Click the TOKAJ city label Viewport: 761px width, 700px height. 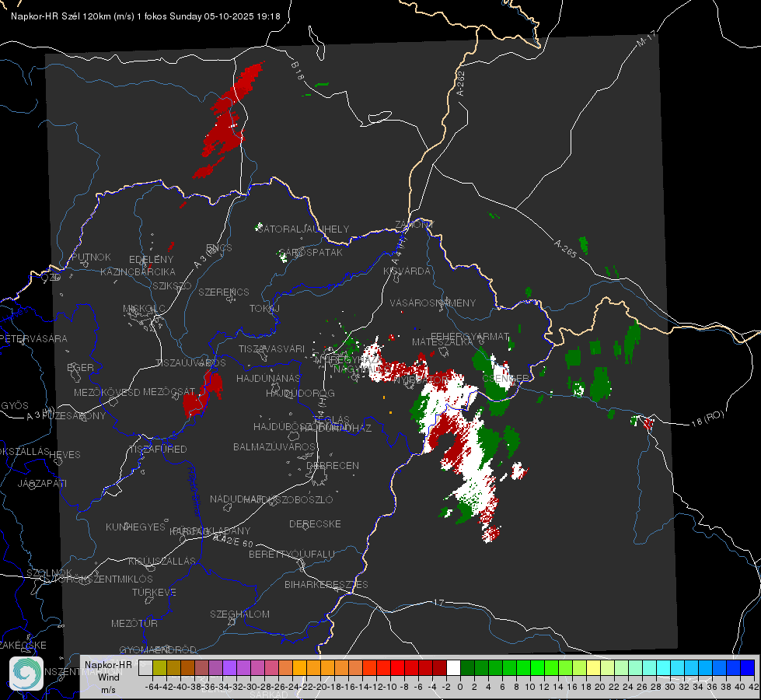click(264, 309)
